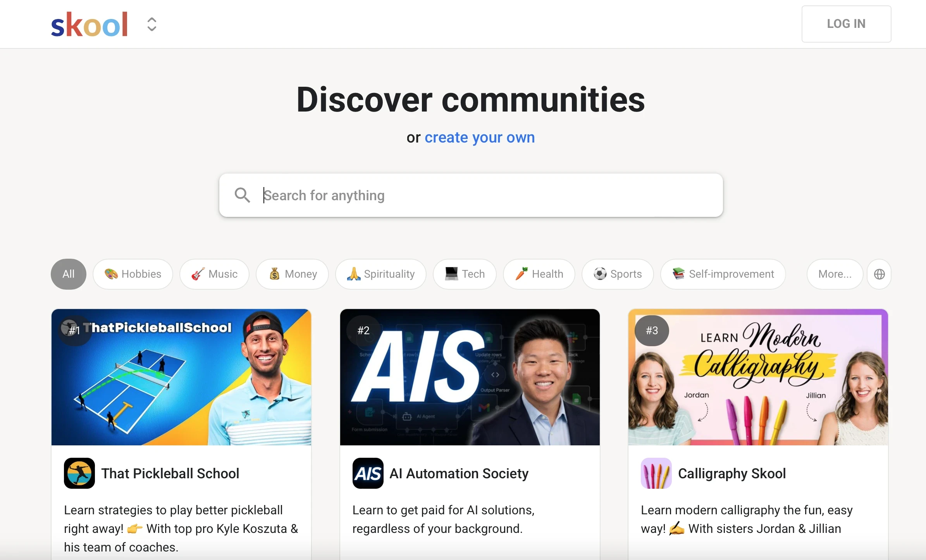The image size is (926, 560).
Task: Click the AI Automation Society AIS icon
Action: point(368,473)
